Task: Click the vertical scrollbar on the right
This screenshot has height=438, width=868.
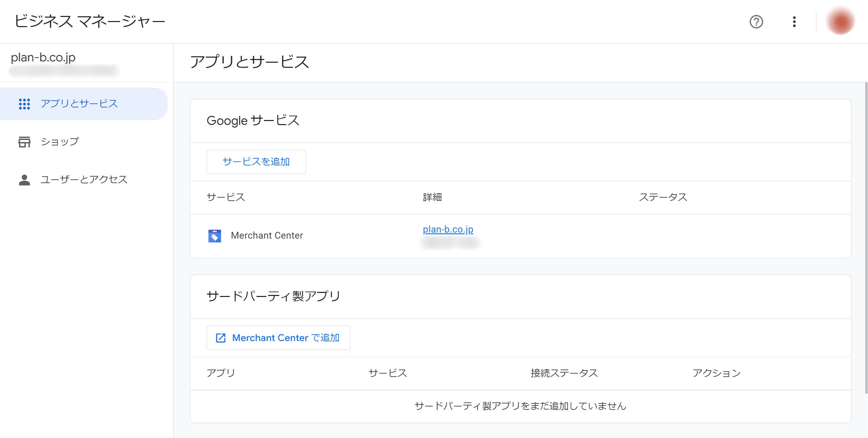Action: tap(866, 237)
